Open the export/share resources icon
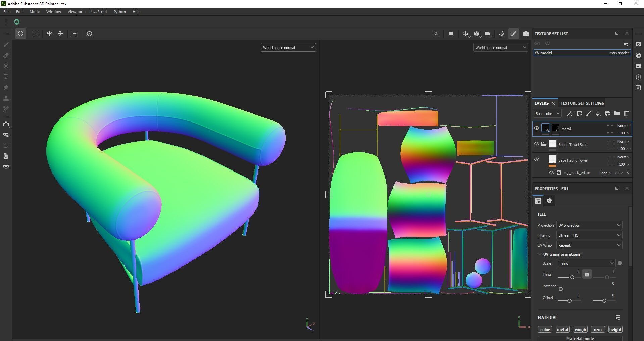 [6, 124]
